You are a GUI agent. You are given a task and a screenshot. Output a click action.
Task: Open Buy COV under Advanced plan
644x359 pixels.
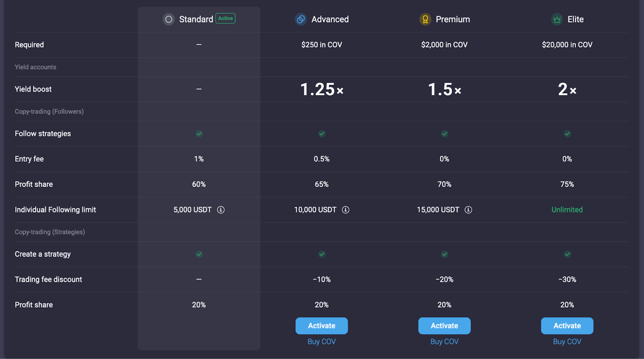(322, 341)
